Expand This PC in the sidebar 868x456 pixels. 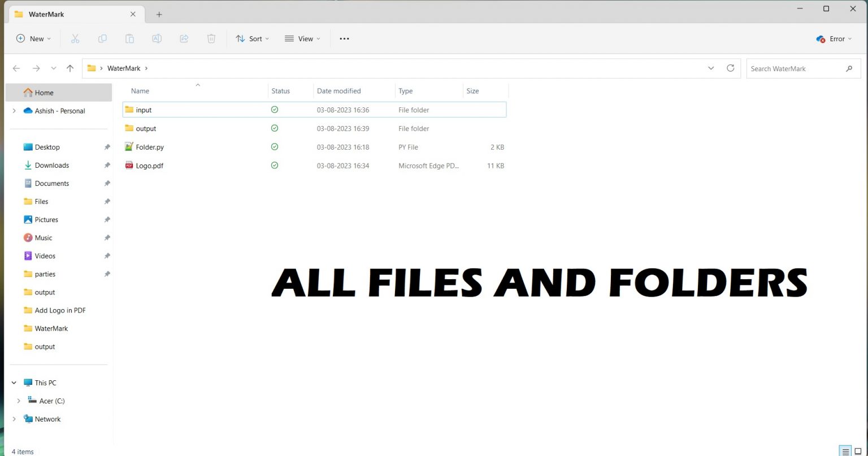[14, 383]
